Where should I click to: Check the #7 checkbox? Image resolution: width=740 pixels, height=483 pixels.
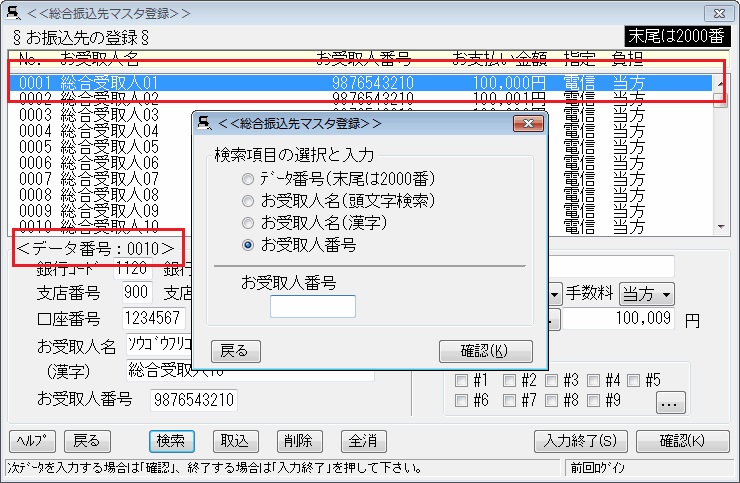click(509, 400)
